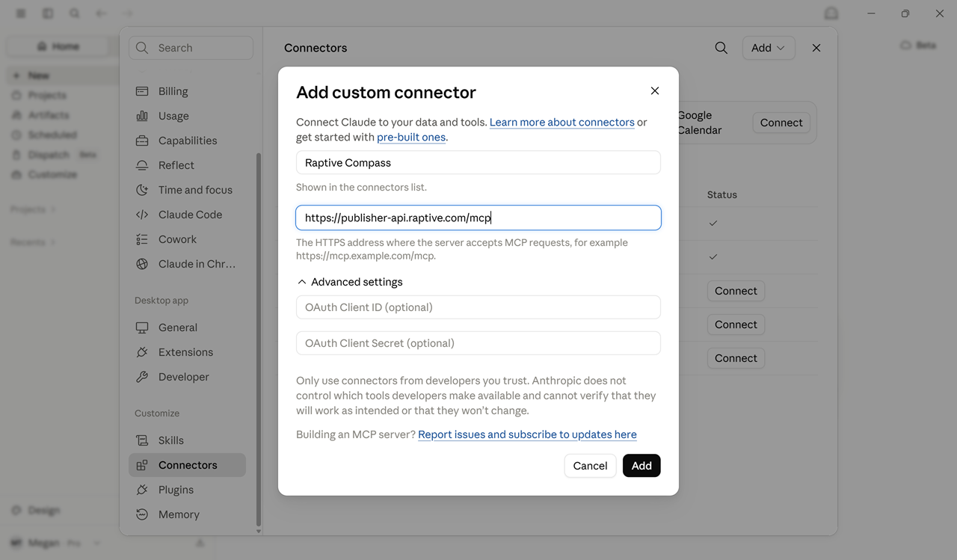Focus the MCP server URL field
The image size is (957, 560).
(478, 218)
